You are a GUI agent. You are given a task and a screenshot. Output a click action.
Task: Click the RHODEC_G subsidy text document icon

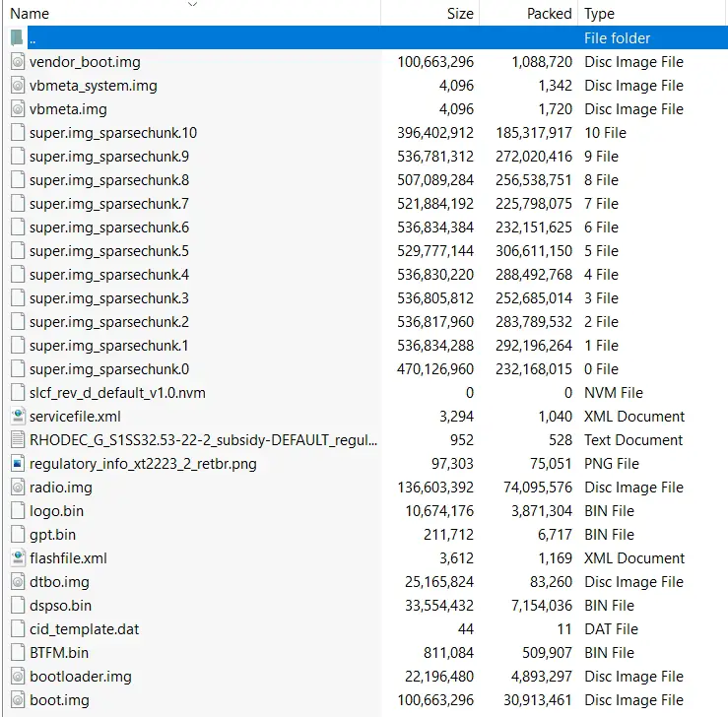(18, 439)
